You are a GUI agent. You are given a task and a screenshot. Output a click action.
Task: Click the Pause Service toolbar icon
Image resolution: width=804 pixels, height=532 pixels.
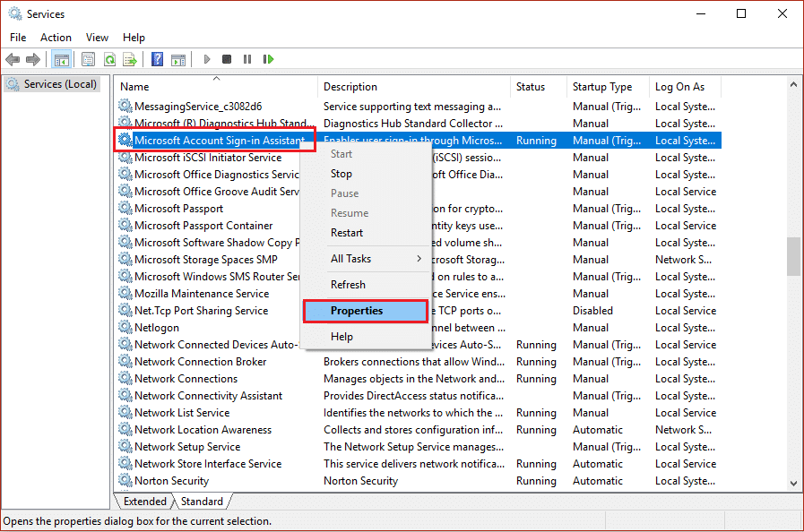pos(247,59)
